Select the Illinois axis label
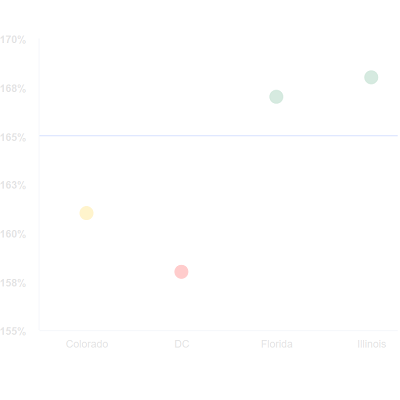 point(372,344)
